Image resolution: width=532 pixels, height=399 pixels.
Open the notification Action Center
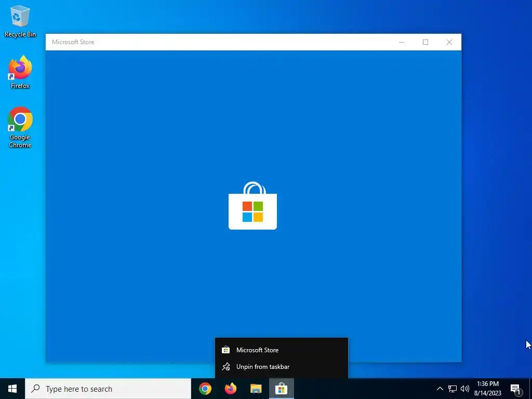516,389
